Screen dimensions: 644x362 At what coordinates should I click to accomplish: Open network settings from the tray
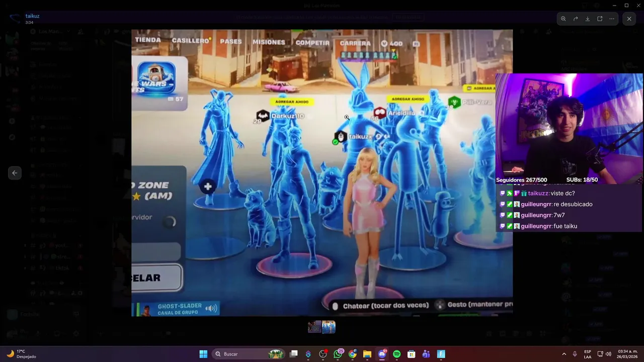[x=600, y=354]
